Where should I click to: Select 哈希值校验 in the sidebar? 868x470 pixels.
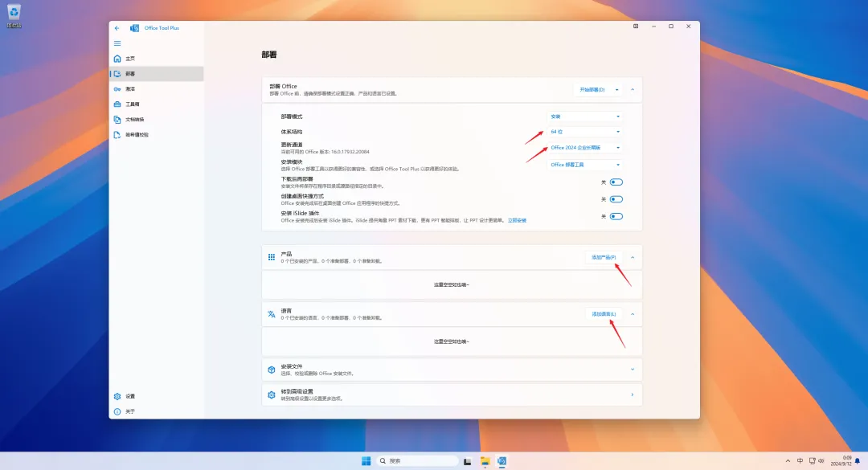pos(137,135)
